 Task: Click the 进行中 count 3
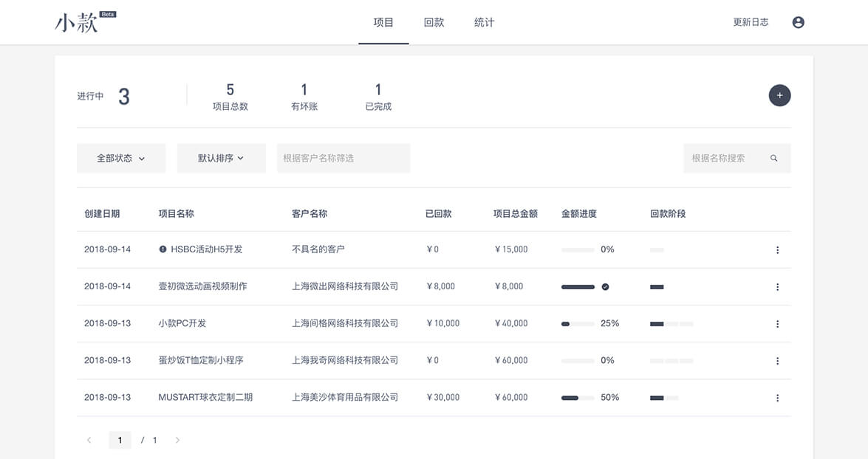click(124, 97)
